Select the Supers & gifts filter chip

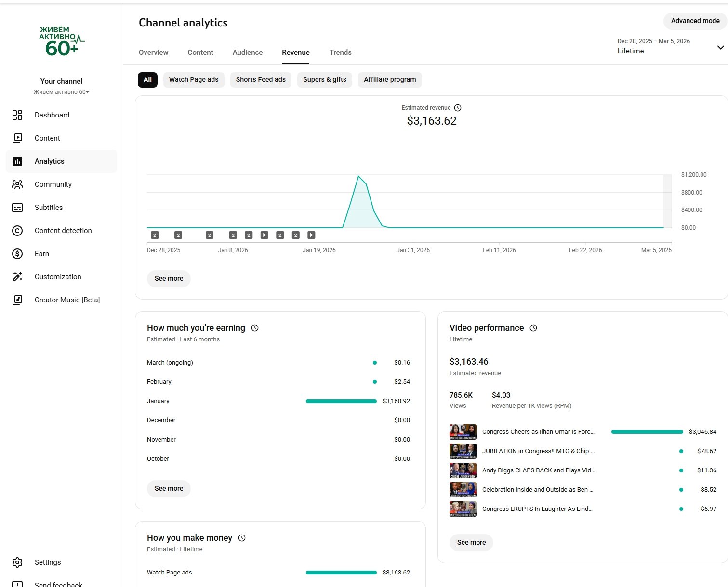(324, 80)
